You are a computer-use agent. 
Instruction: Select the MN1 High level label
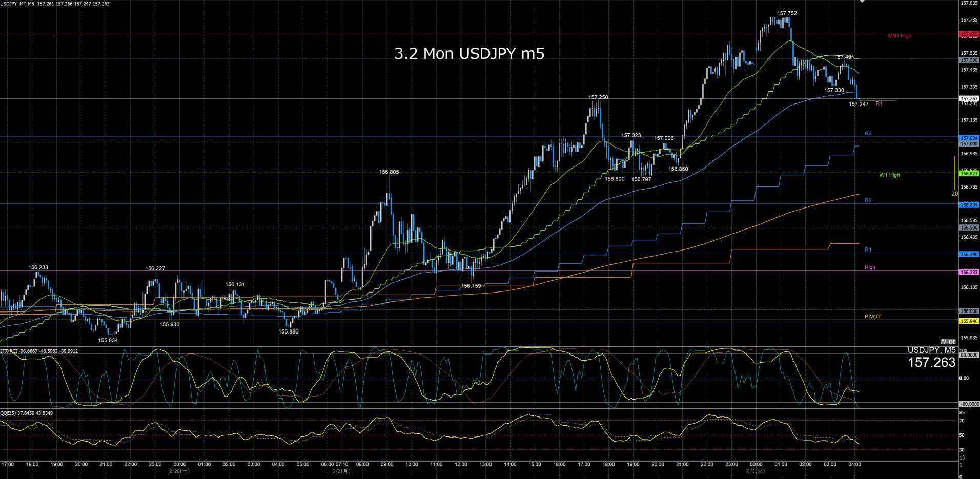[x=900, y=36]
